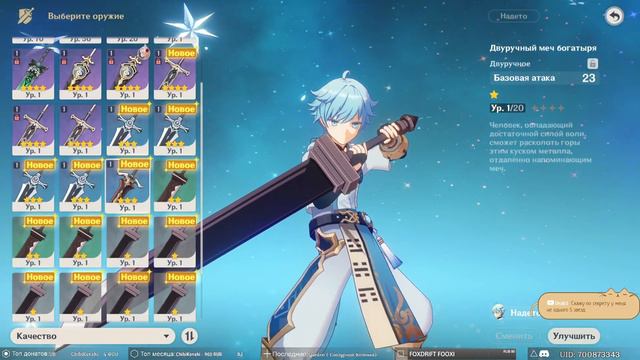Viewport: 640px width, 360px height.
Task: Click the character avatar beside the bottom Надето label
Action: [x=498, y=312]
